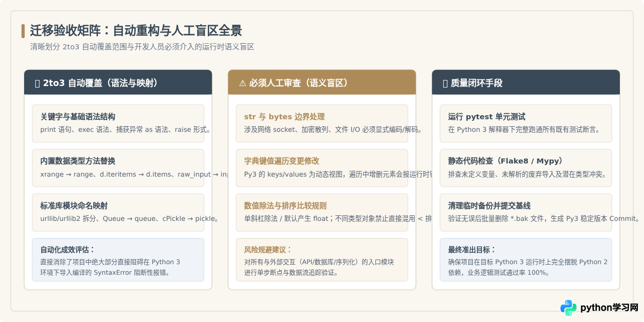Screen dimensions: 644x322
Task: Select the subtitle starting with 清晰划分 2to3
Action: click(x=142, y=47)
